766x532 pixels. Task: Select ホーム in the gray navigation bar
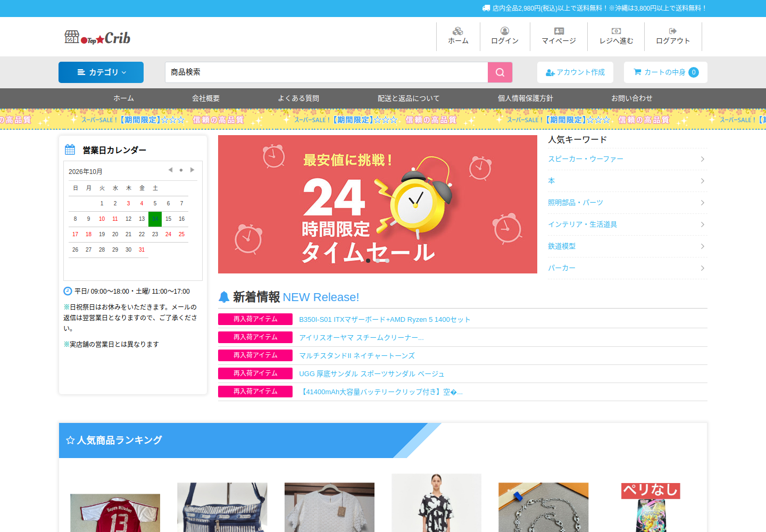click(123, 98)
